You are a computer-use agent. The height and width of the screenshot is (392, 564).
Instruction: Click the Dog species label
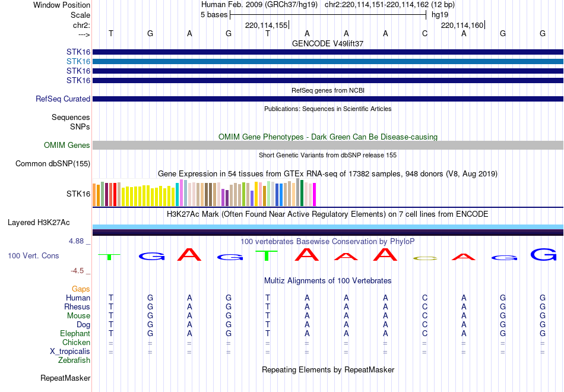click(x=83, y=325)
